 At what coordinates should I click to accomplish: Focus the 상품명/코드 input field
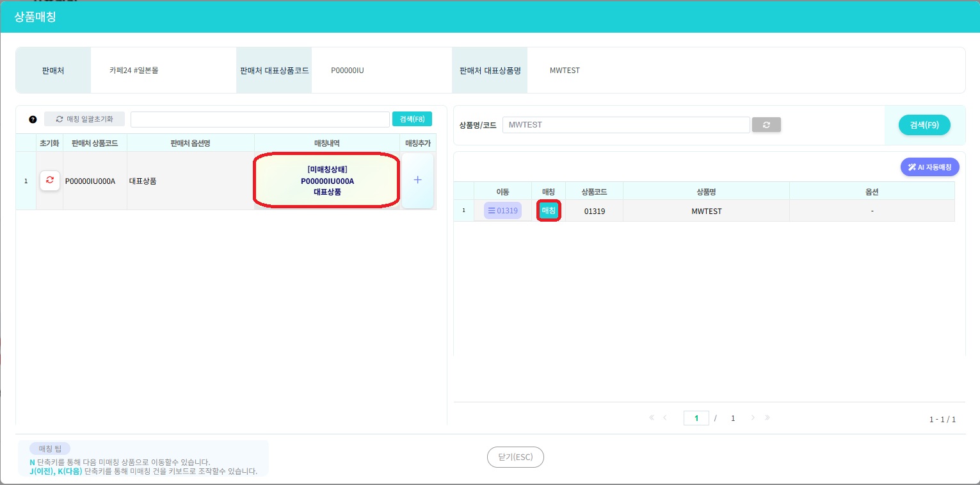click(626, 125)
